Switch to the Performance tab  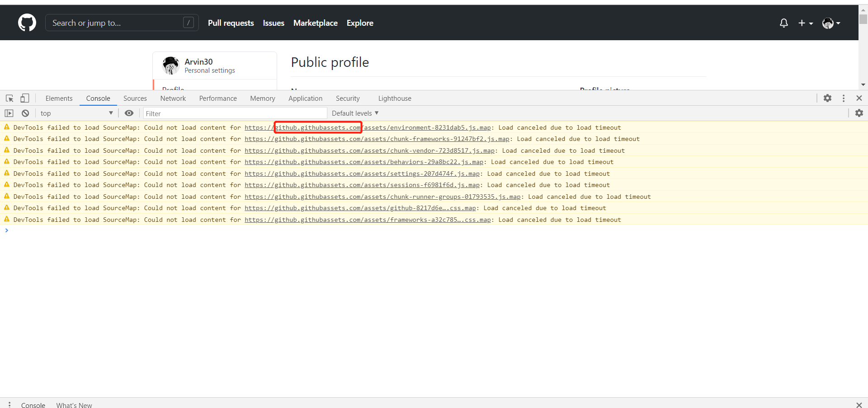point(218,98)
